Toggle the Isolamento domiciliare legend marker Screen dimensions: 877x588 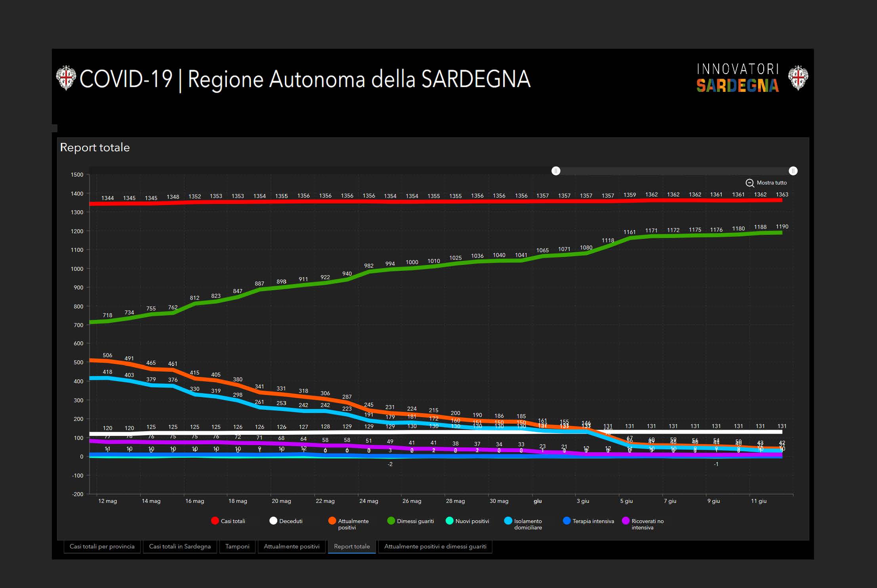tap(508, 521)
